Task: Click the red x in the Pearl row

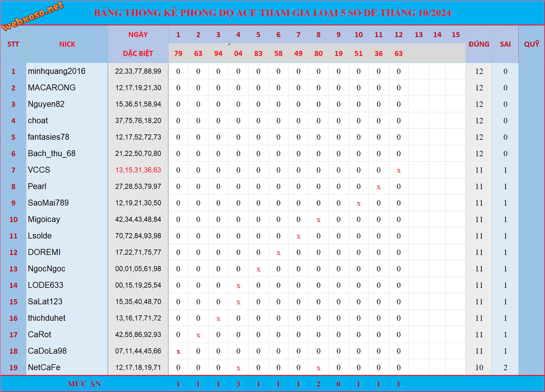Action: (x=378, y=187)
